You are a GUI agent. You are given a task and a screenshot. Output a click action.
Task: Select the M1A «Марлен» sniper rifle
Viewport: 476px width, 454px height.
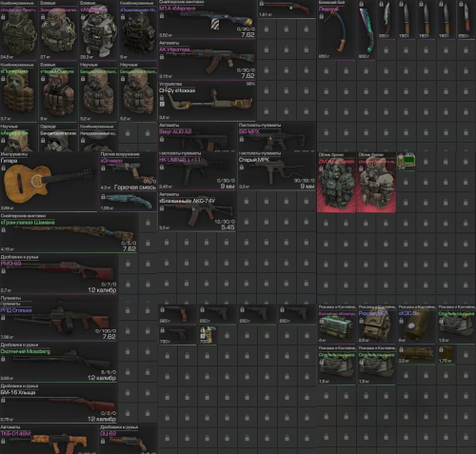pos(207,19)
